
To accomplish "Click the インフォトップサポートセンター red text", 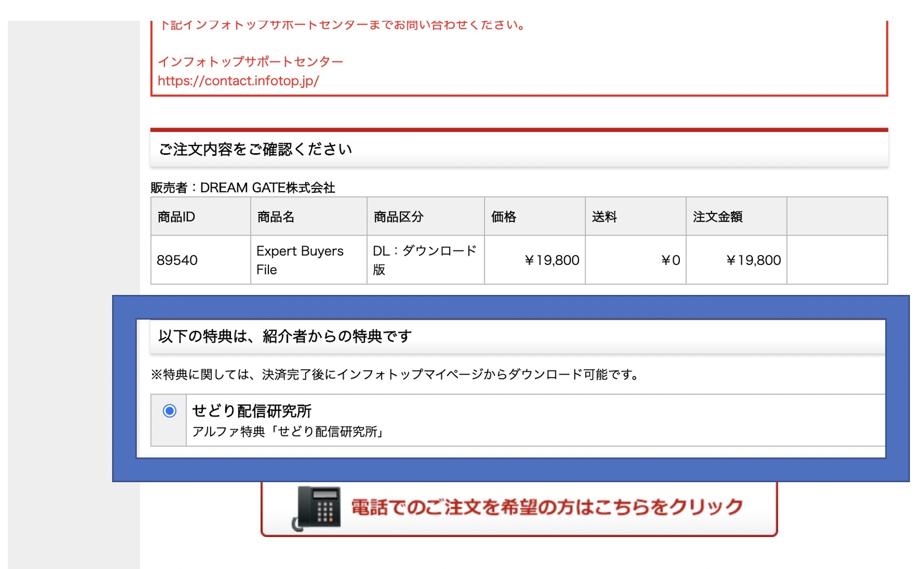I will point(250,62).
